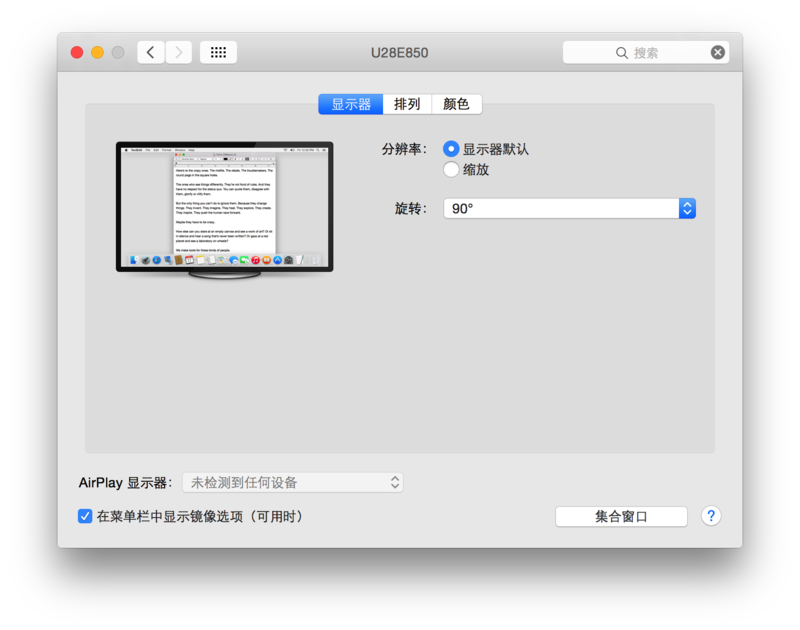Focus the 搜索 search field

(x=645, y=53)
